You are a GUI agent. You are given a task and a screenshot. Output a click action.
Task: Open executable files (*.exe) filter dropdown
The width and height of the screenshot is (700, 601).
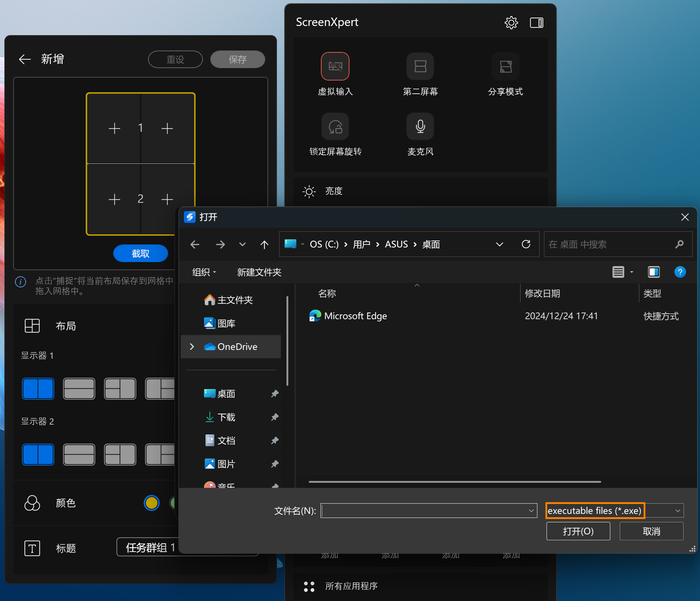(615, 511)
